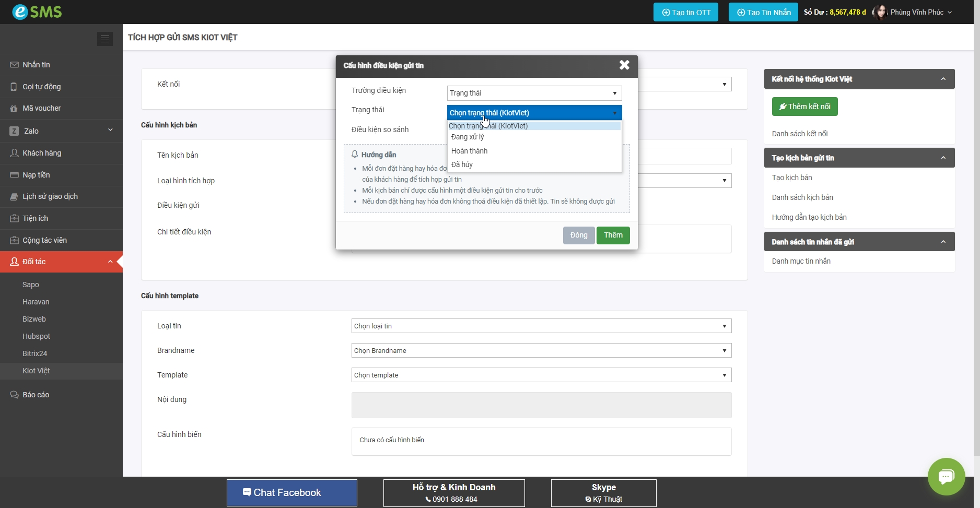The width and height of the screenshot is (980, 508).
Task: Click the green Thêm button
Action: pos(613,235)
